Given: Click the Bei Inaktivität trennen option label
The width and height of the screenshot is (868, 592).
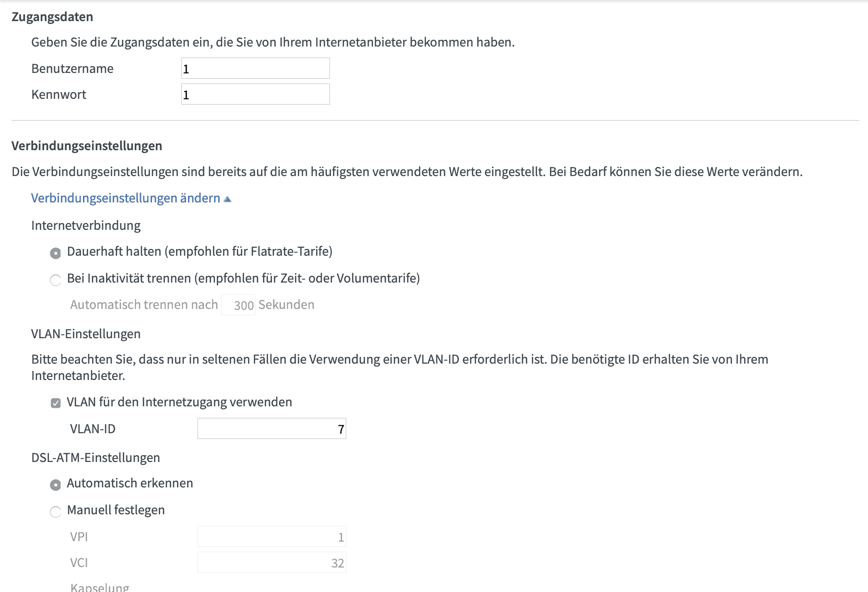Looking at the screenshot, I should point(243,278).
